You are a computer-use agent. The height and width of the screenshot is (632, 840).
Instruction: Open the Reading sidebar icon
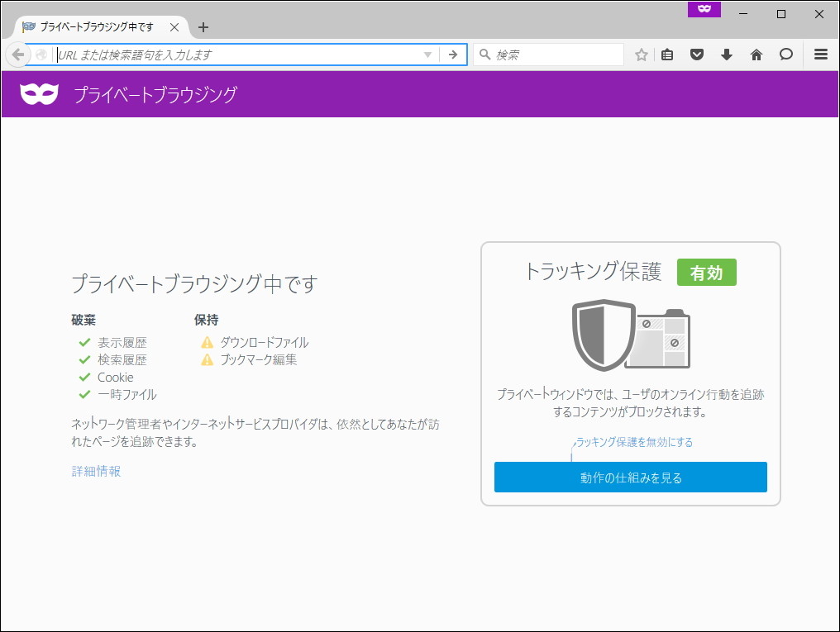pos(666,55)
